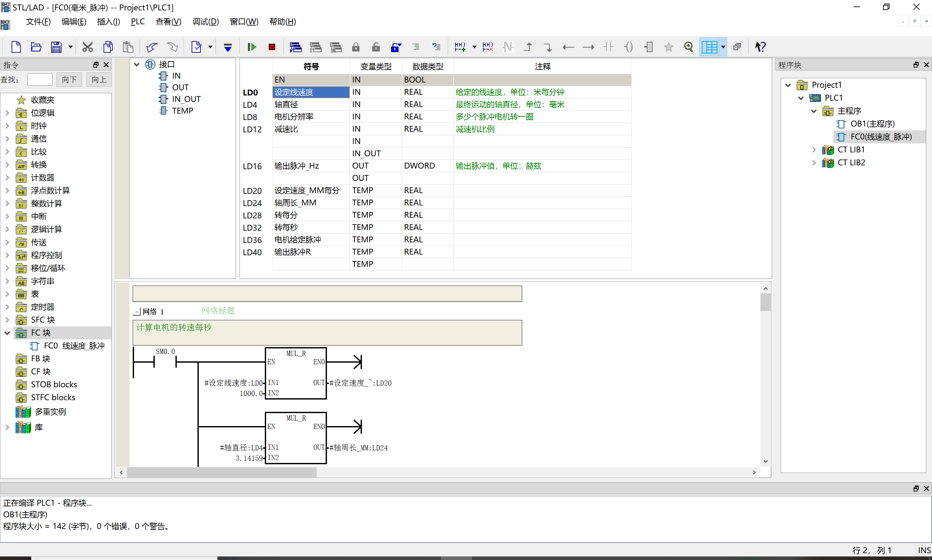Click the editor vertical scrollbar thumb
This screenshot has height=560, width=932.
click(x=765, y=302)
